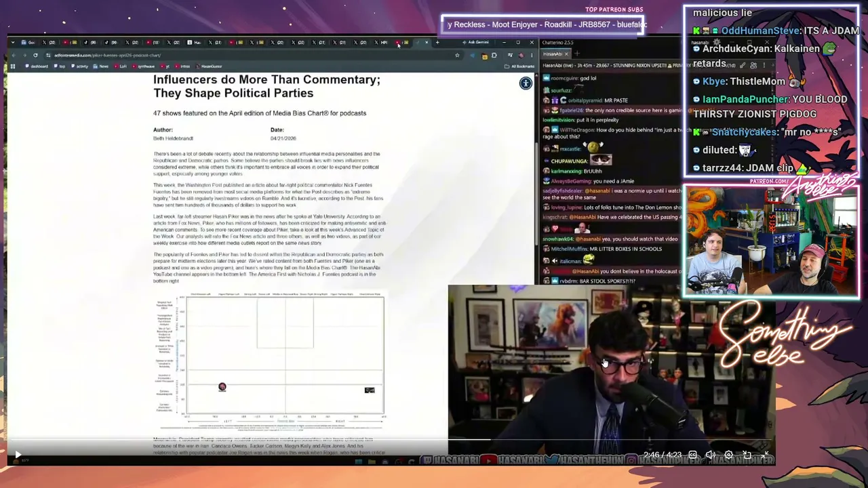Close the HasanAbi Chatterino tab
Viewport: 868px width, 488px height.
point(566,54)
